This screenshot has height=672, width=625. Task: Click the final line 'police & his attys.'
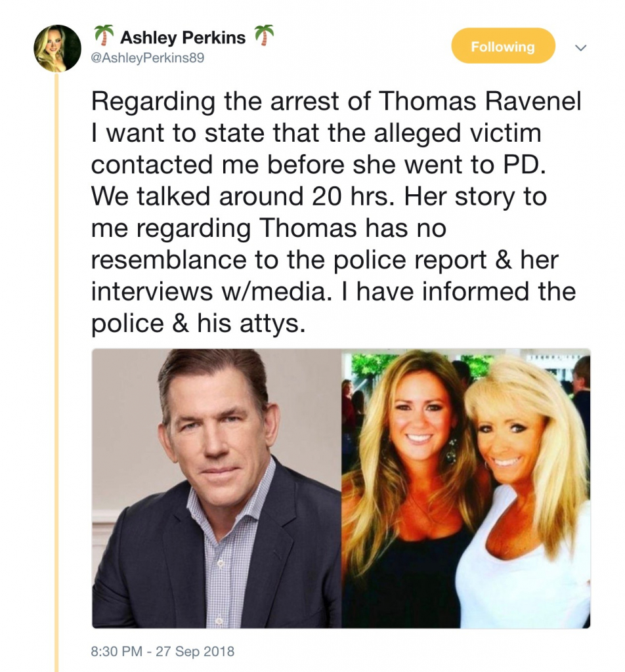pos(198,323)
